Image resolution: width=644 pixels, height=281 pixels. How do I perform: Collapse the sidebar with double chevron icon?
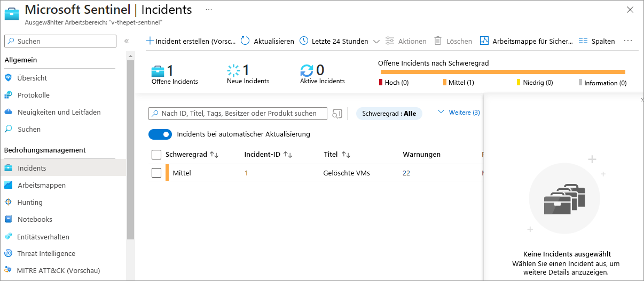pos(127,41)
